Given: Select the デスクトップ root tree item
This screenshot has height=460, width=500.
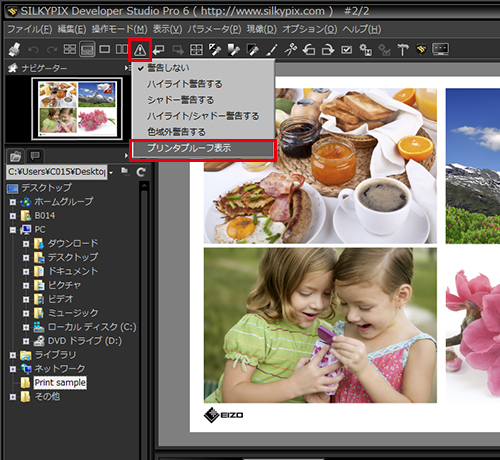Looking at the screenshot, I should click(x=46, y=188).
